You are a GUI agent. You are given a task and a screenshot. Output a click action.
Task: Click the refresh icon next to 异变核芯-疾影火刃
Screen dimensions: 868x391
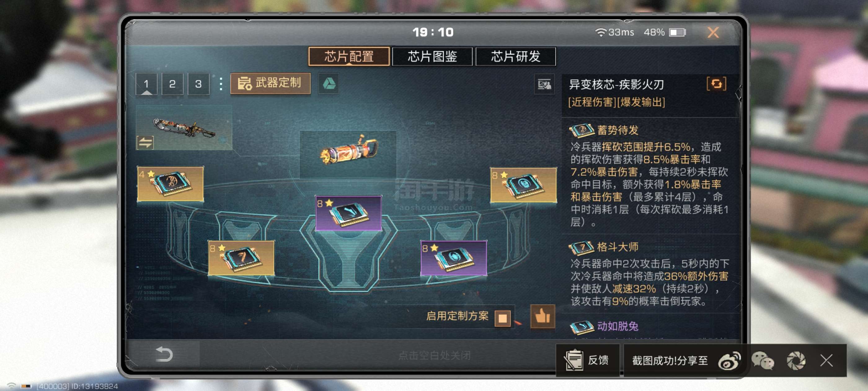[716, 84]
